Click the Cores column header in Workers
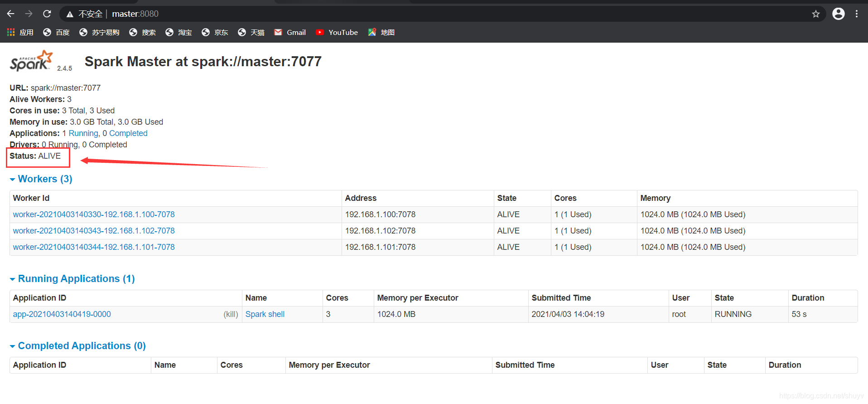 [x=565, y=198]
